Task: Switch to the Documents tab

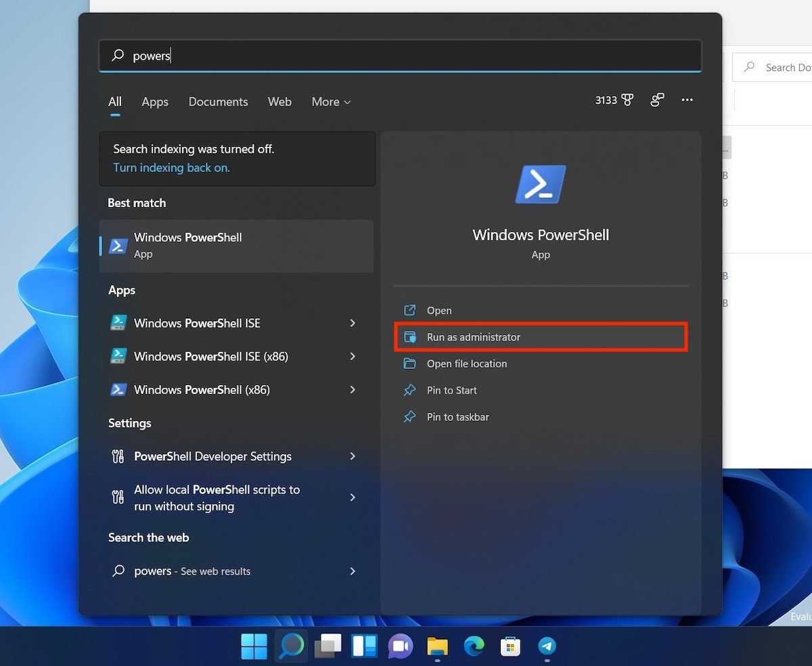Action: click(x=218, y=102)
